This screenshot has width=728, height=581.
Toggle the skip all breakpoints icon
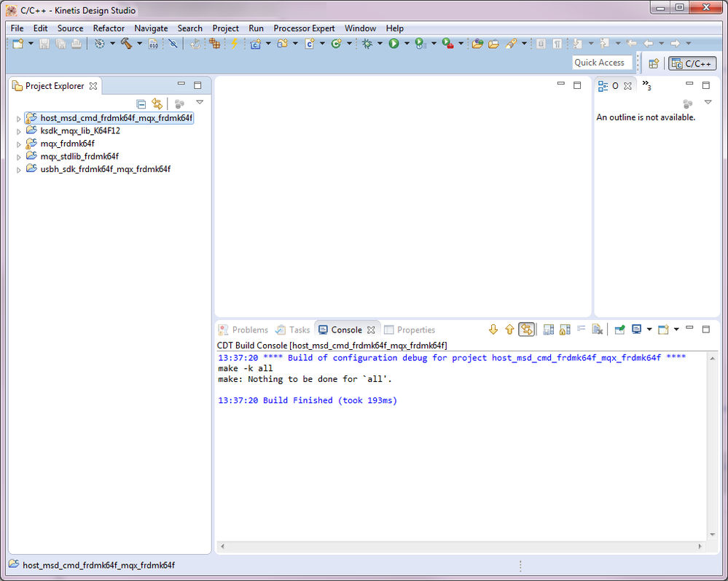[x=173, y=44]
